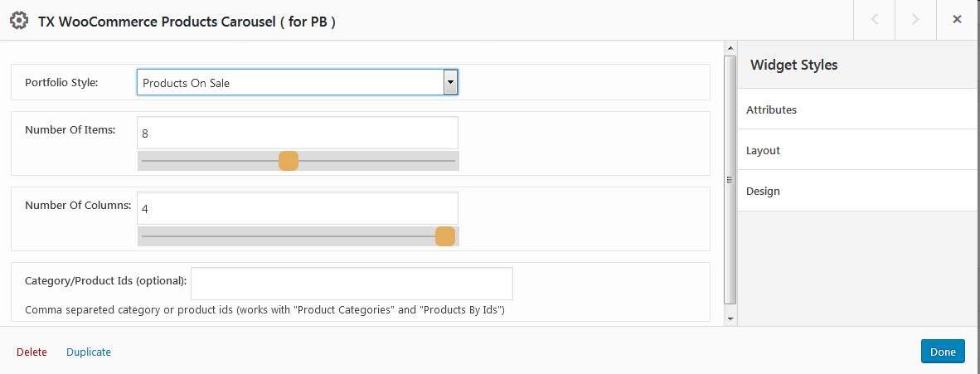Focus the Number Of Items input field
The image size is (980, 374).
pos(298,133)
